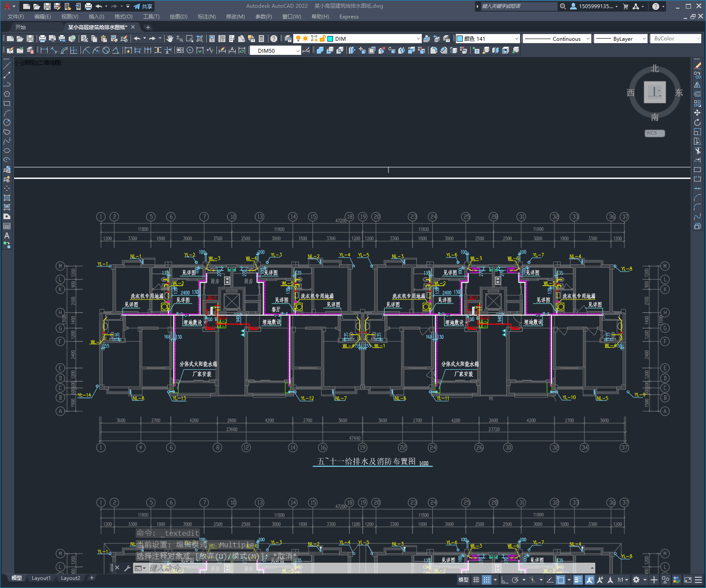The image size is (706, 588).
Task: Open the DIM layer dropdown
Action: tap(418, 39)
